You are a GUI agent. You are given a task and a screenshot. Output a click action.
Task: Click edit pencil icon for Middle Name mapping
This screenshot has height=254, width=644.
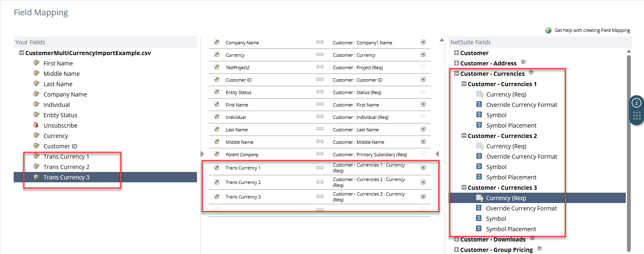tap(216, 142)
